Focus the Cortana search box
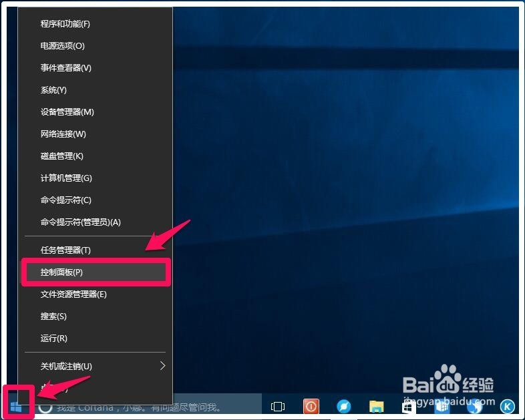This screenshot has height=420, width=525. 148,407
